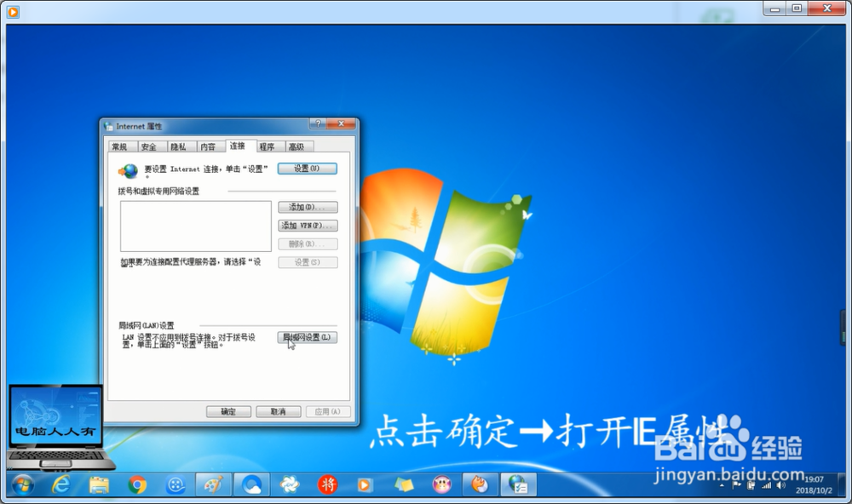852x504 pixels.
Task: Click inside the dial-up connections list box
Action: click(196, 226)
